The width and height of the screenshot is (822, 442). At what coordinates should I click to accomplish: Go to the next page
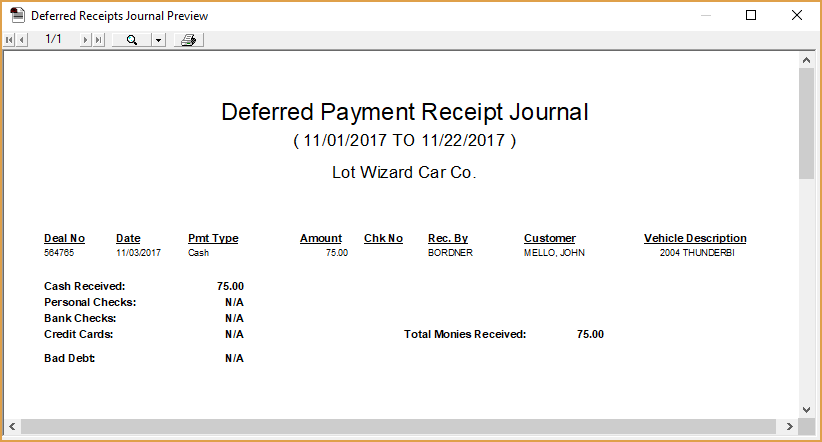(x=85, y=40)
